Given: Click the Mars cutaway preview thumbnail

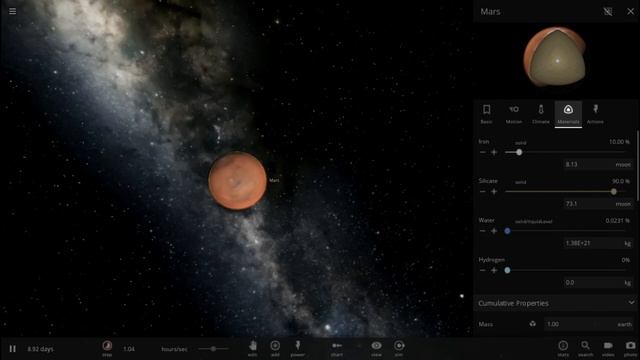Looking at the screenshot, I should tap(555, 56).
